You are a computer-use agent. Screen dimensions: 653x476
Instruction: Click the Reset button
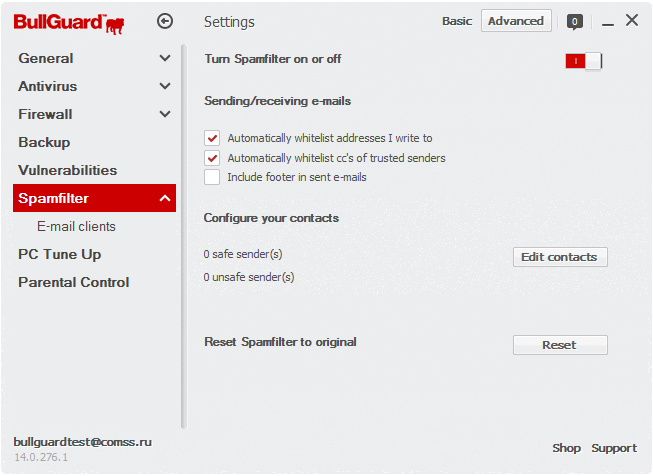tap(560, 345)
